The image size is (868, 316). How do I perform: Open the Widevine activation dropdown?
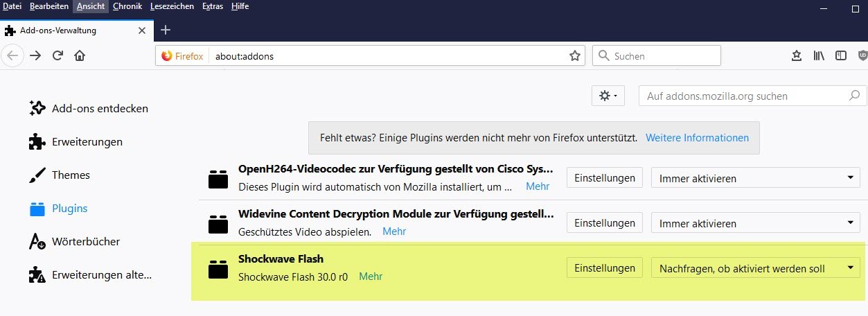[755, 223]
